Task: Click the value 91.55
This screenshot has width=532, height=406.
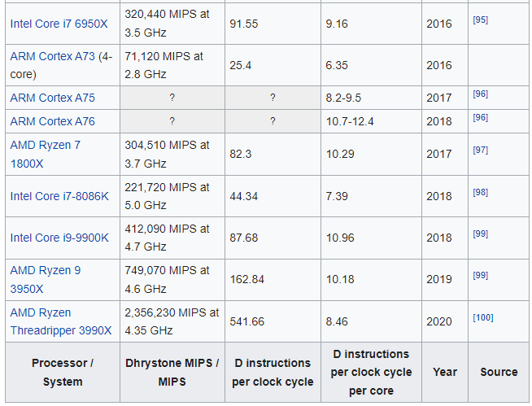Action: coord(243,24)
